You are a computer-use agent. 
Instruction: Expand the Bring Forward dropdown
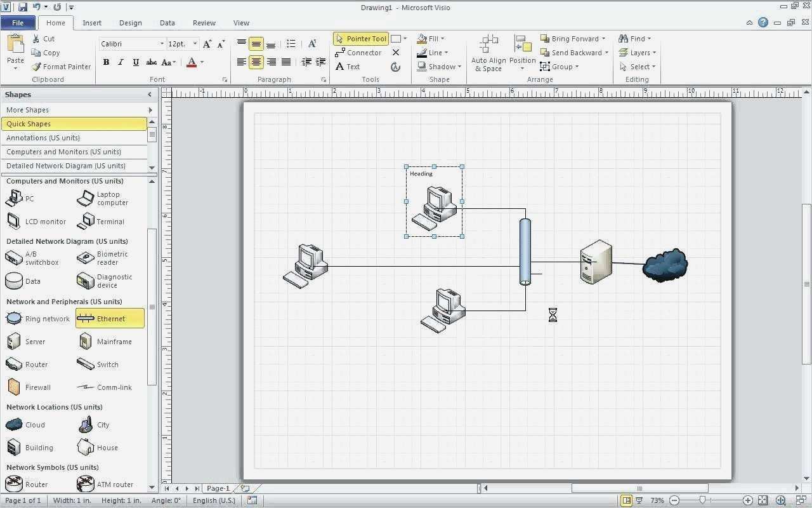[603, 39]
